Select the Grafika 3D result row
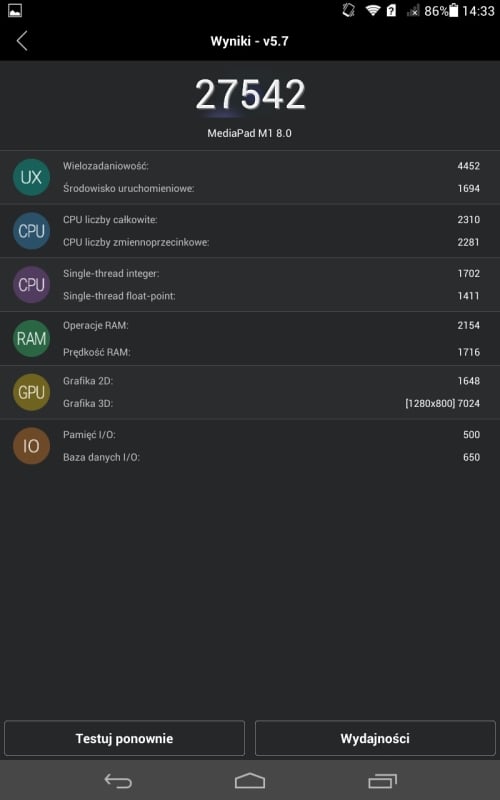500x800 pixels. (x=271, y=404)
